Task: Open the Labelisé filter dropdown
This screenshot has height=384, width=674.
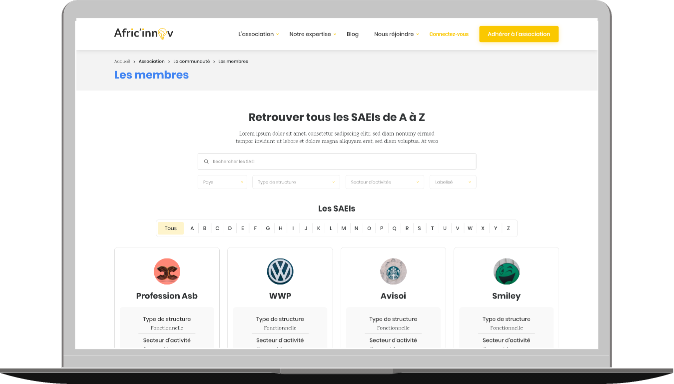Action: pos(453,182)
